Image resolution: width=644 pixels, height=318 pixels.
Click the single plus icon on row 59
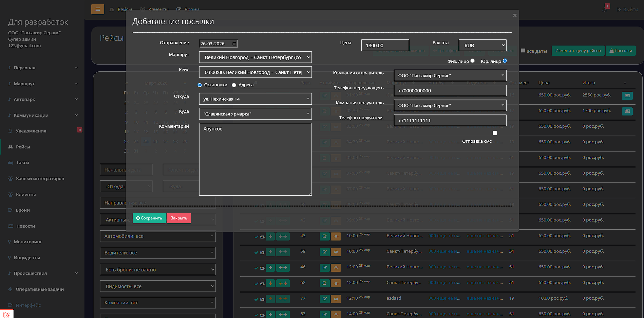click(270, 252)
